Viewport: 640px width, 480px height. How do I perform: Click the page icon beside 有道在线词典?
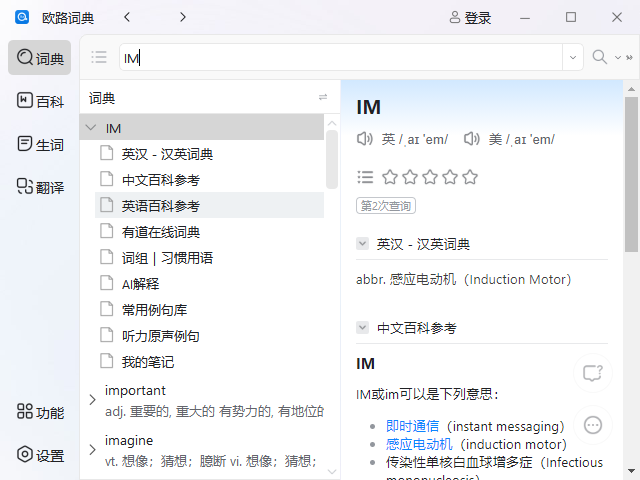pyautogui.click(x=107, y=231)
